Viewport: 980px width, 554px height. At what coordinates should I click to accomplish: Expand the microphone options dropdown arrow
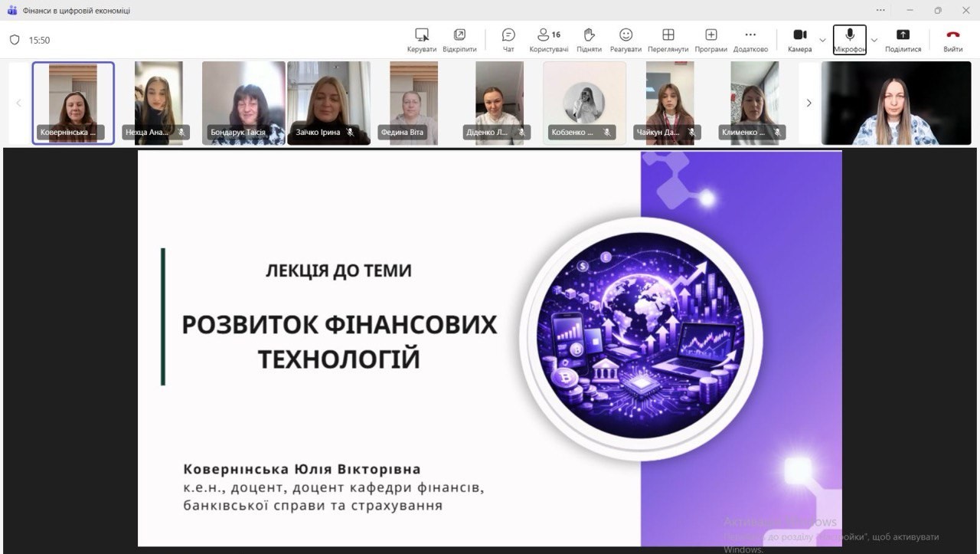pyautogui.click(x=874, y=40)
